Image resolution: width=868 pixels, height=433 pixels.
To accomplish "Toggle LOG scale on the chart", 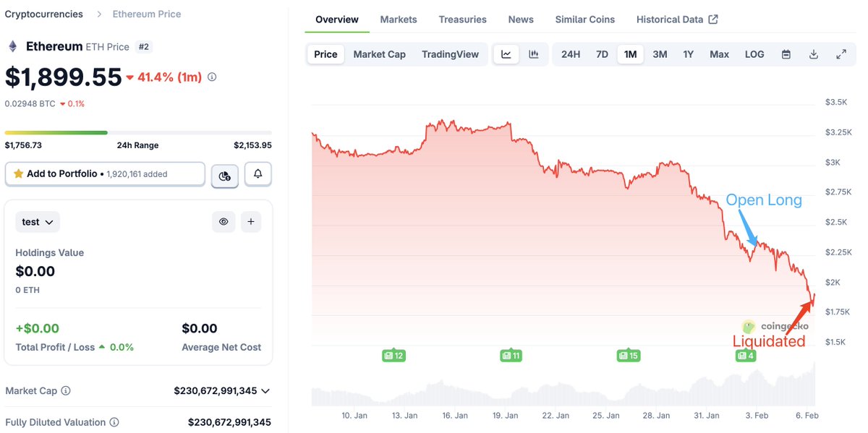I will point(754,54).
